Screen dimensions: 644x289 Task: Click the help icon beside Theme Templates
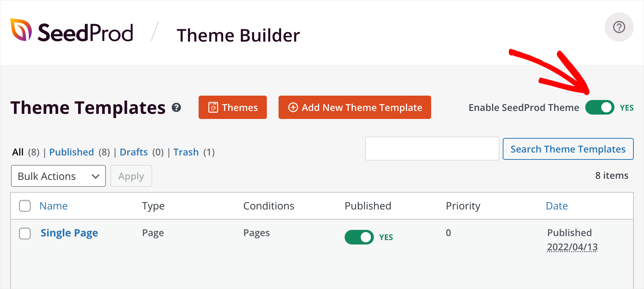click(x=176, y=108)
